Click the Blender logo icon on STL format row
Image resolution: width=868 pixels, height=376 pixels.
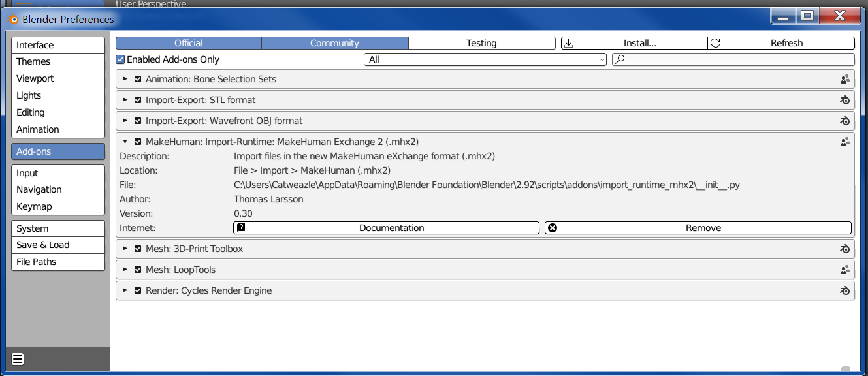(x=844, y=100)
